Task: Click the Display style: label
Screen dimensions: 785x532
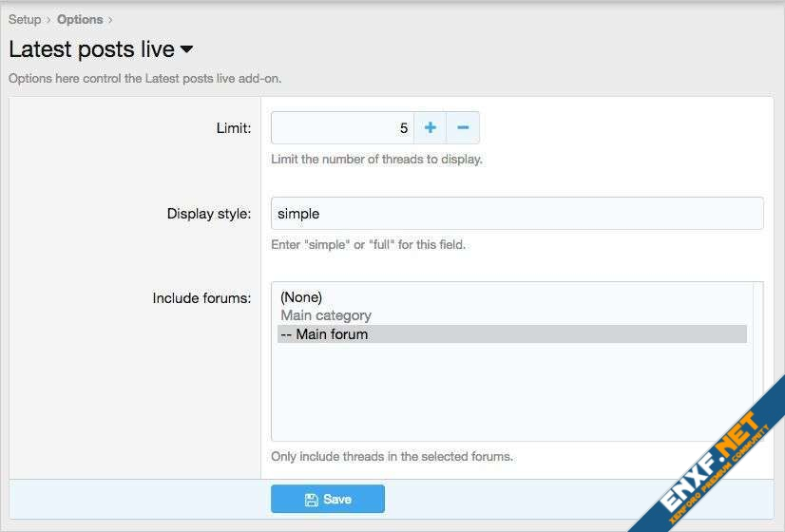Action: 209,214
